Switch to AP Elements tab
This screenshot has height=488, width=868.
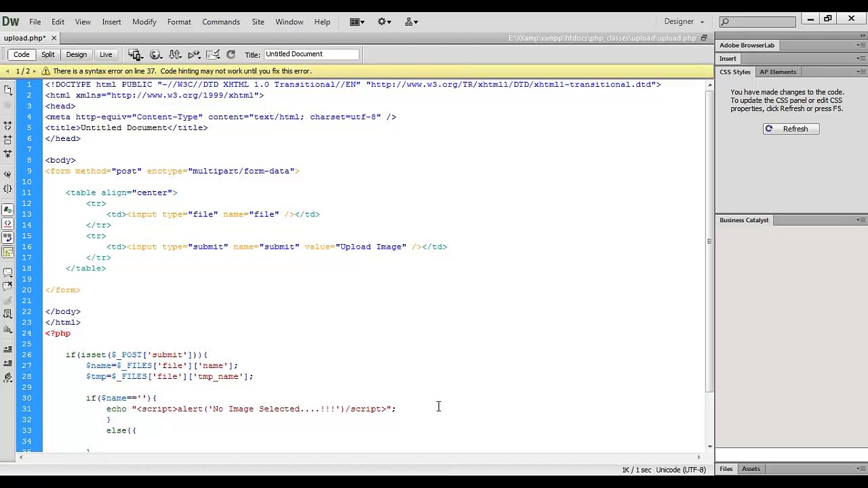click(x=778, y=72)
